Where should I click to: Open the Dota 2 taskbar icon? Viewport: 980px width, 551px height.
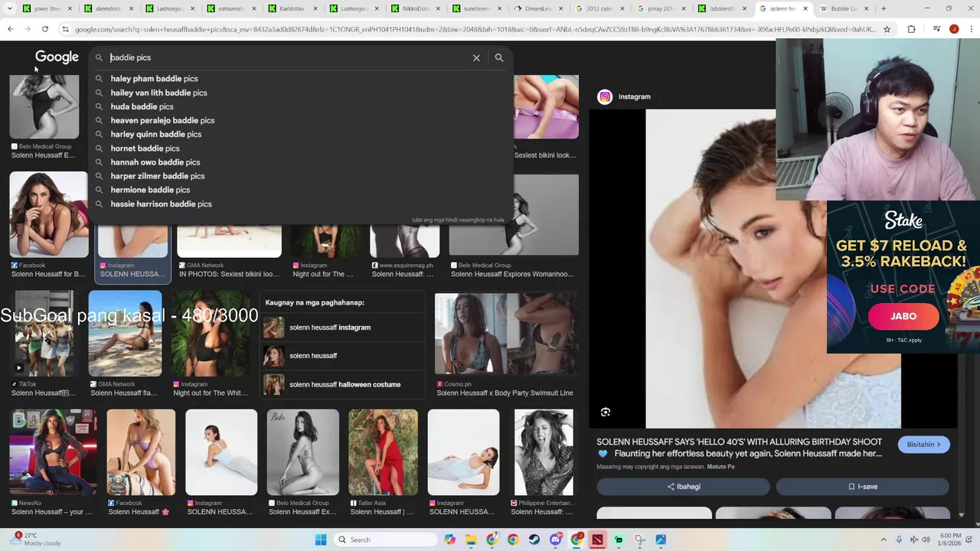tap(597, 540)
